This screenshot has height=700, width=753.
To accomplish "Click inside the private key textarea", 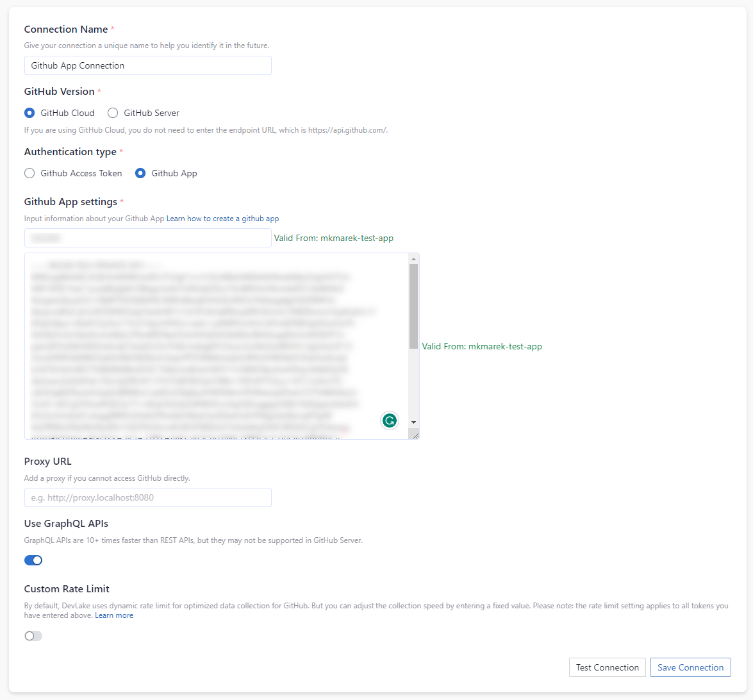I will point(217,346).
